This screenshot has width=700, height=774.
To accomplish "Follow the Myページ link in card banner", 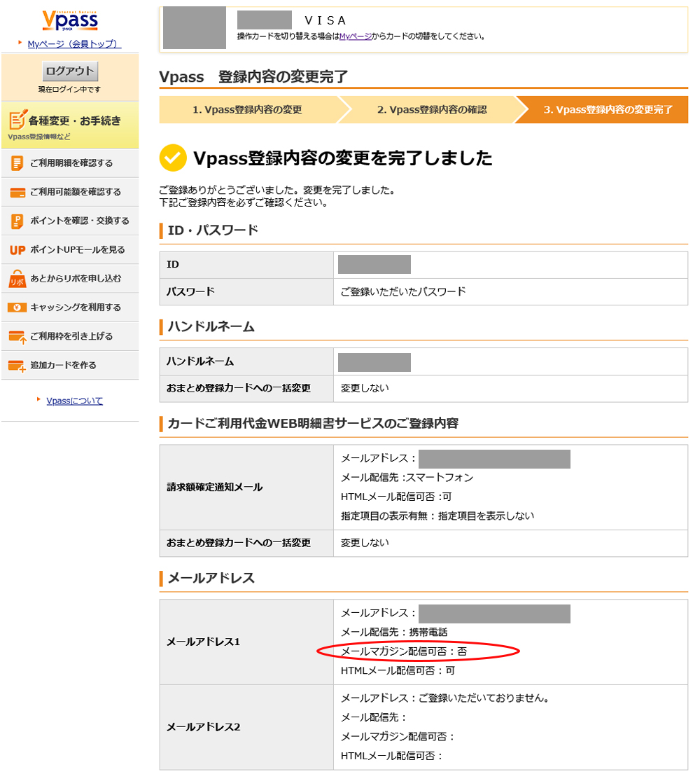I will 355,36.
